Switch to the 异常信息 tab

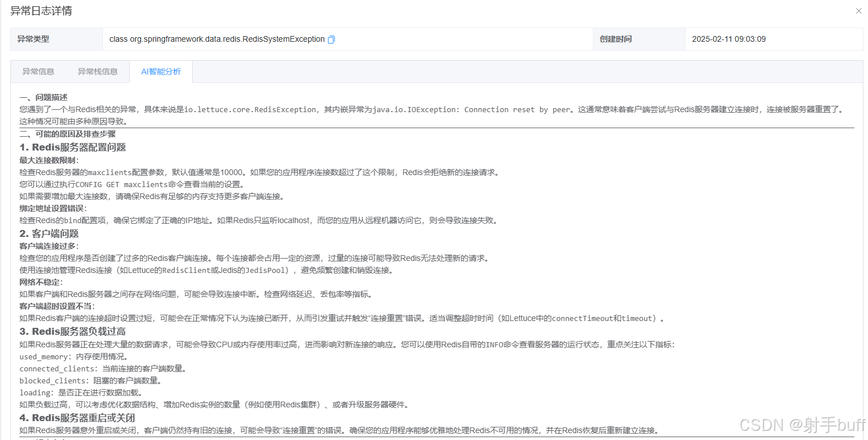(38, 71)
